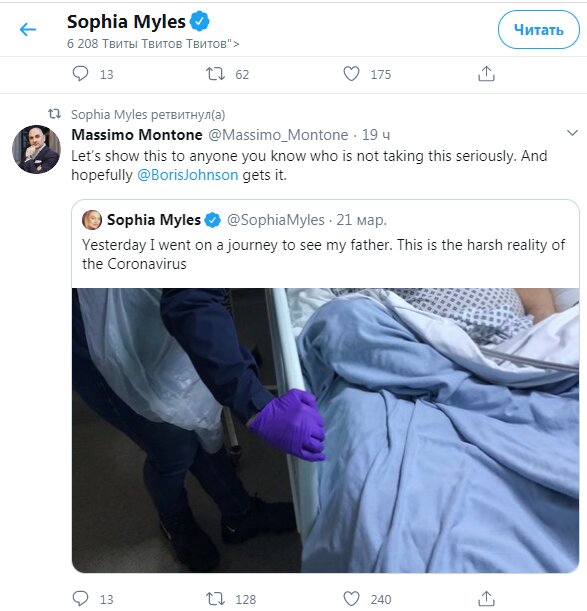Share the top tweet via upload icon
Image resolution: width=587 pixels, height=611 pixels.
[486, 74]
